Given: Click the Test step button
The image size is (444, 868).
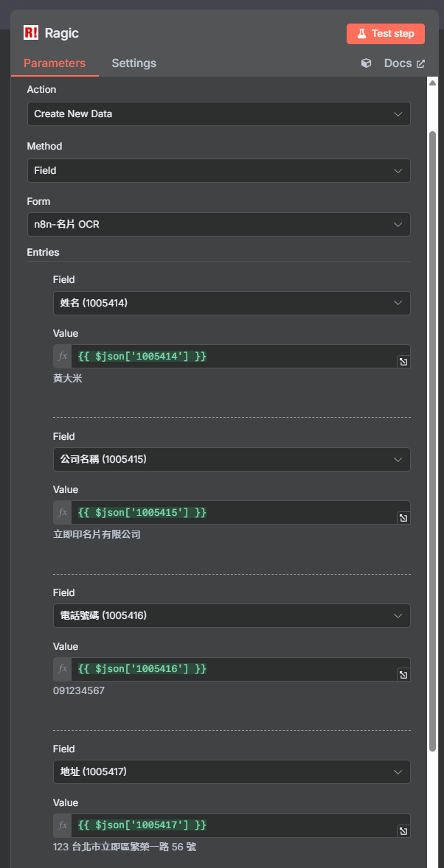Looking at the screenshot, I should [x=386, y=34].
